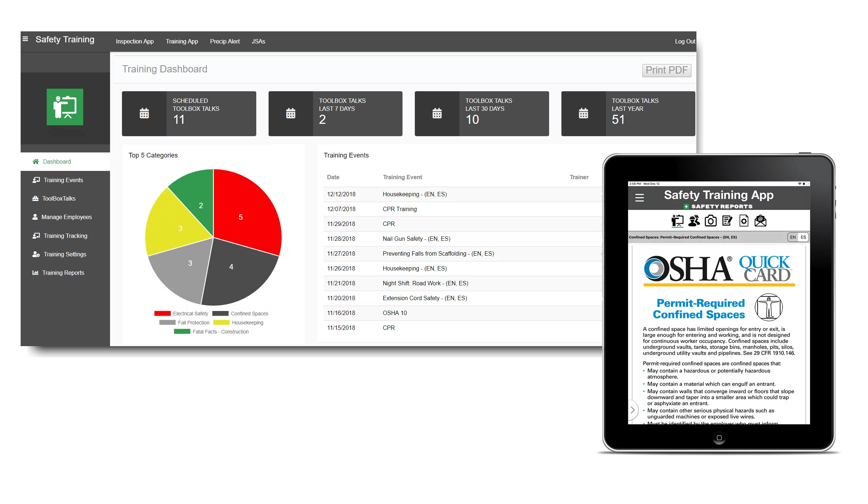Click red Electrical Safety legend swatch
The image size is (868, 504).
point(163,314)
